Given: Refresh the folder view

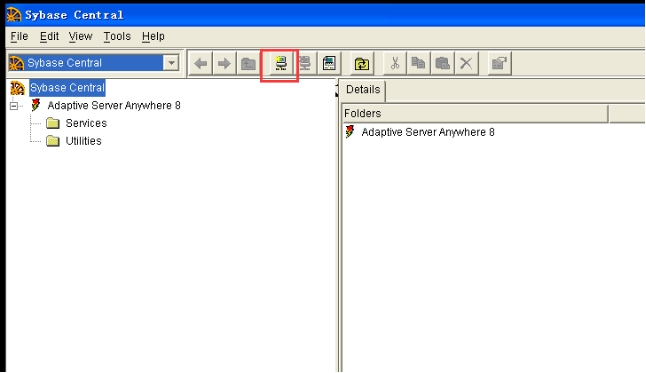Looking at the screenshot, I should click(x=362, y=63).
